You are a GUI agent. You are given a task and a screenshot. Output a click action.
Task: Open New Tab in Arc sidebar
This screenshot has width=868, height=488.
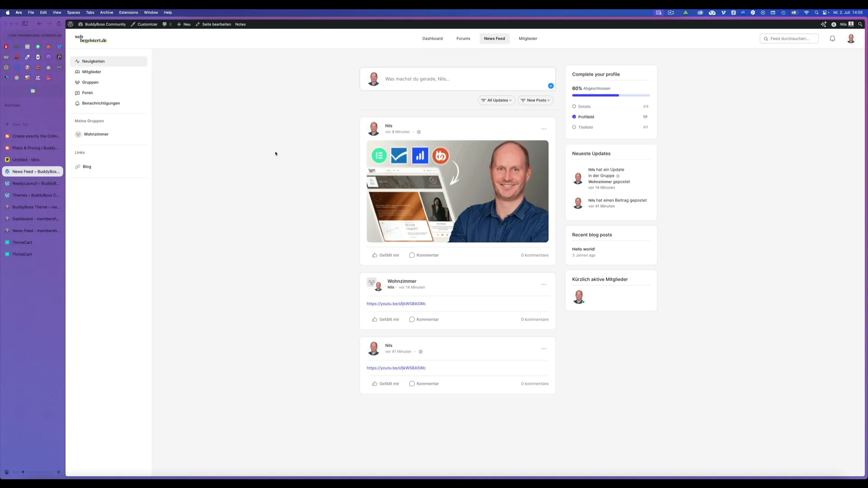click(x=33, y=124)
